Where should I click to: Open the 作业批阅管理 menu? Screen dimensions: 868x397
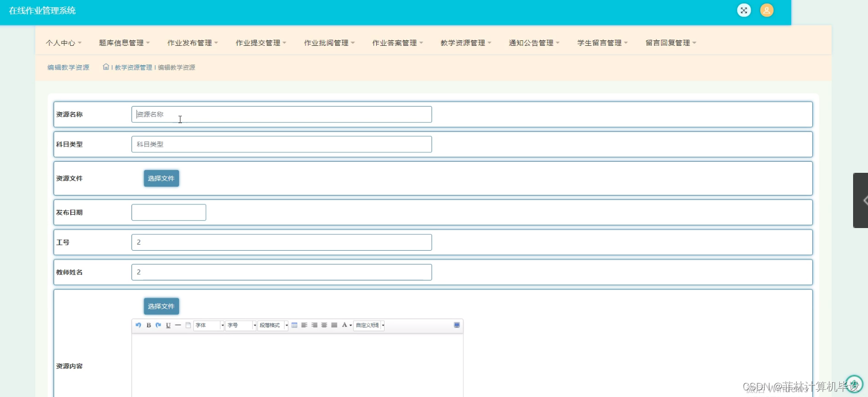pyautogui.click(x=329, y=43)
